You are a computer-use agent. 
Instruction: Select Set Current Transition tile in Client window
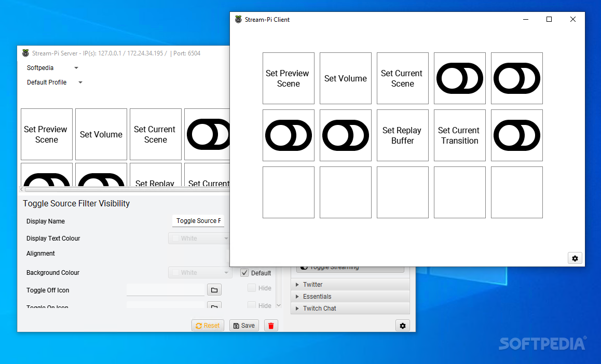click(459, 135)
